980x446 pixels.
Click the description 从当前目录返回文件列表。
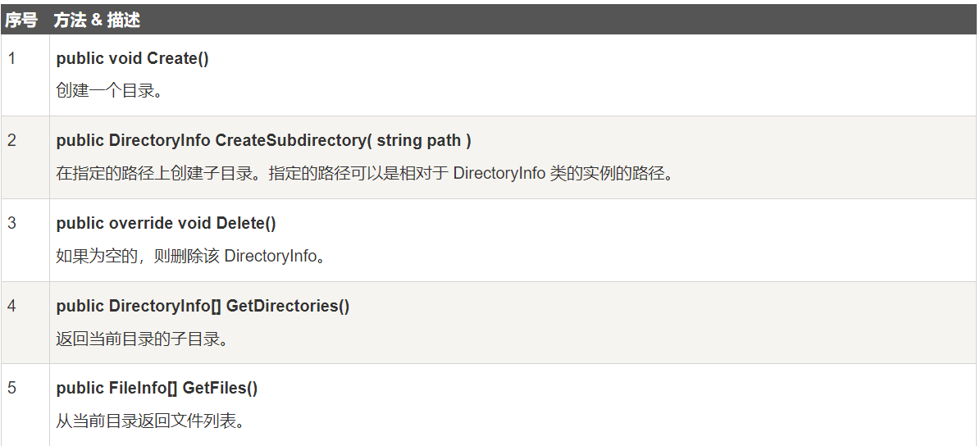tap(150, 421)
